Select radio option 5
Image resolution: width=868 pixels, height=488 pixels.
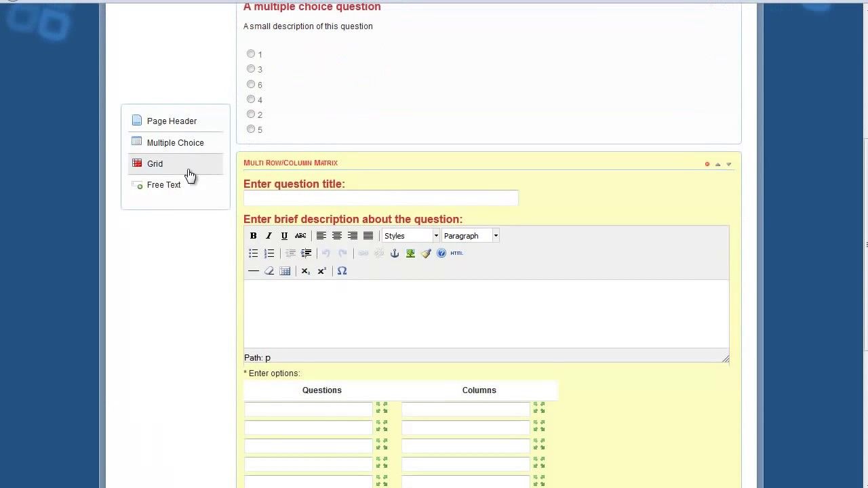251,129
